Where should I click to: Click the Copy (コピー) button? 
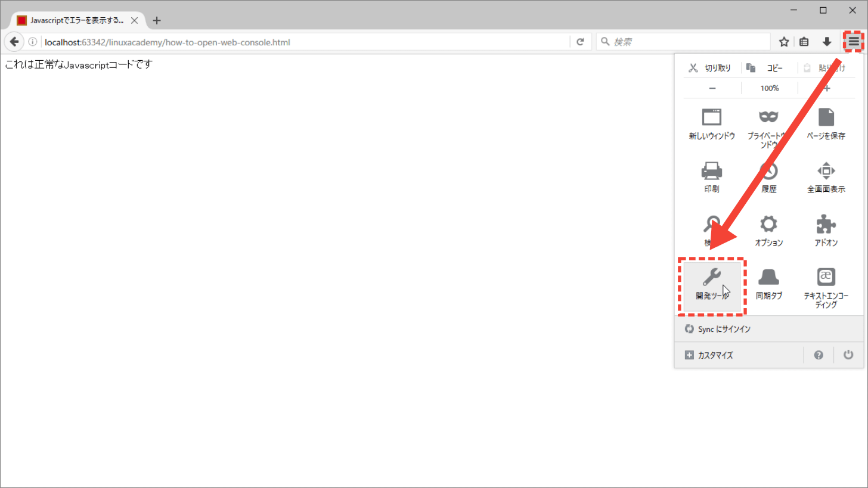(768, 68)
